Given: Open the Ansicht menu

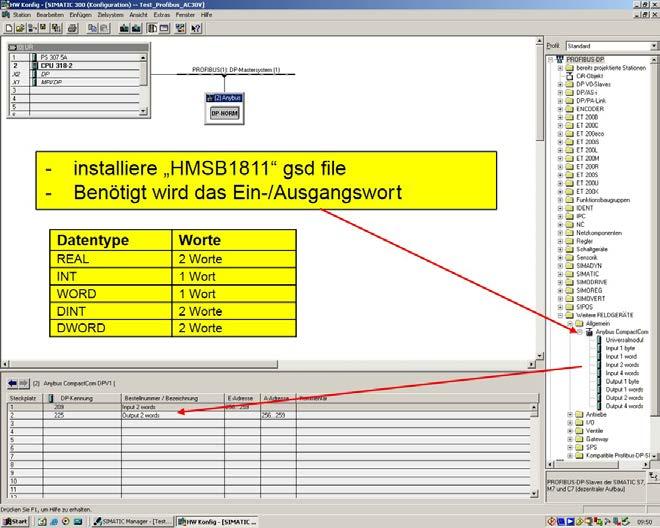Looking at the screenshot, I should pos(138,15).
